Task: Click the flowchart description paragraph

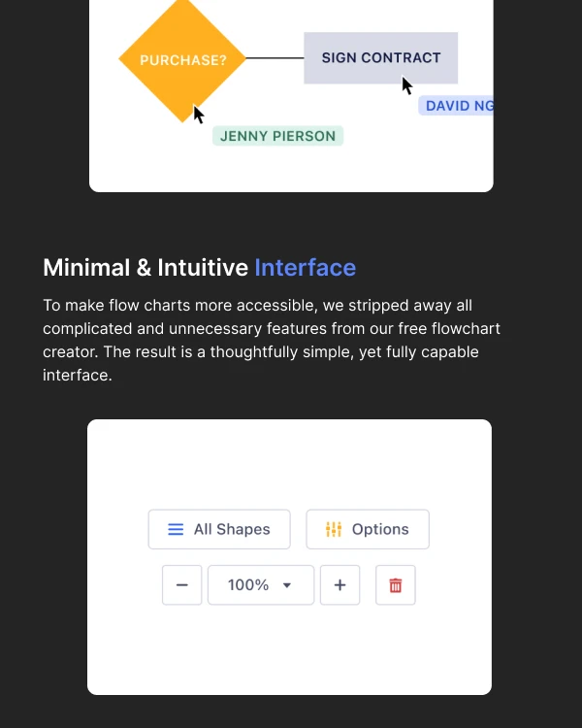Action: click(x=272, y=340)
